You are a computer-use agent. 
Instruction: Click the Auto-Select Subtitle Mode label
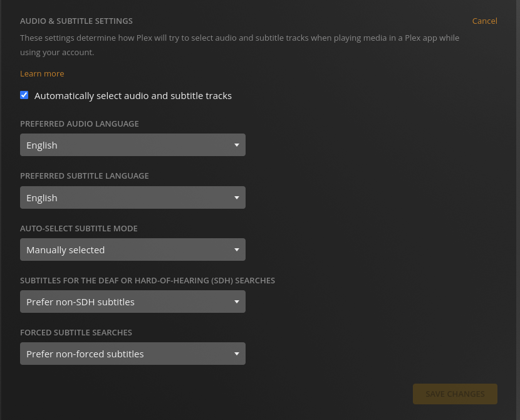78,229
